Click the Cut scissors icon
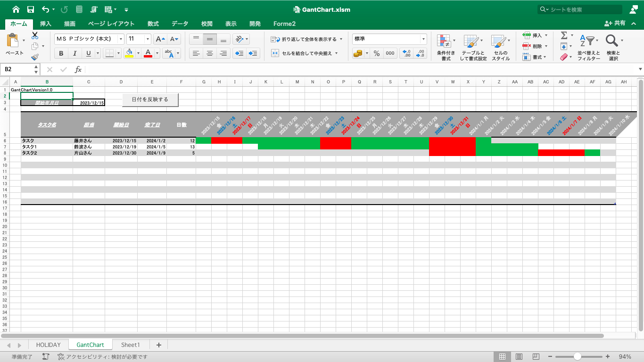The image size is (644, 362). (x=35, y=35)
